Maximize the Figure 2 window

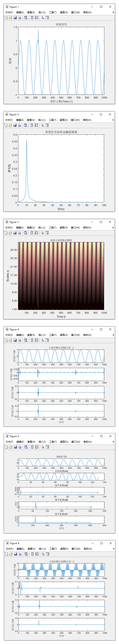tap(101, 114)
